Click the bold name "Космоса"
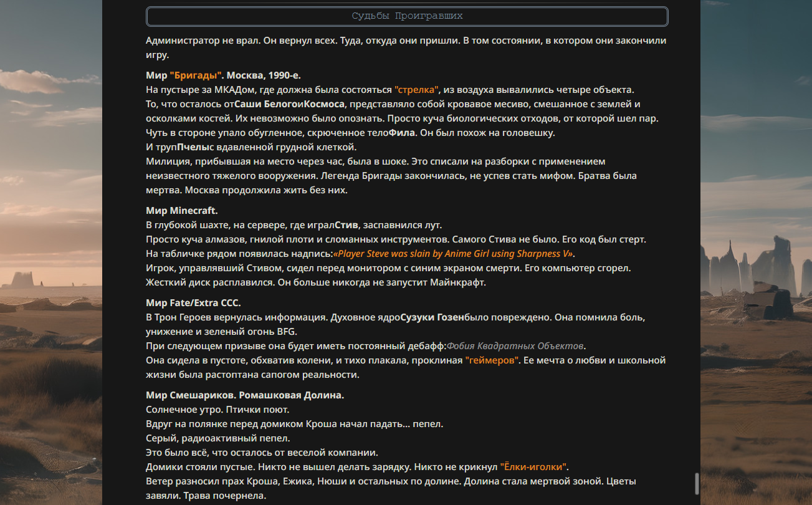Screen dimensions: 812x505 325,104
